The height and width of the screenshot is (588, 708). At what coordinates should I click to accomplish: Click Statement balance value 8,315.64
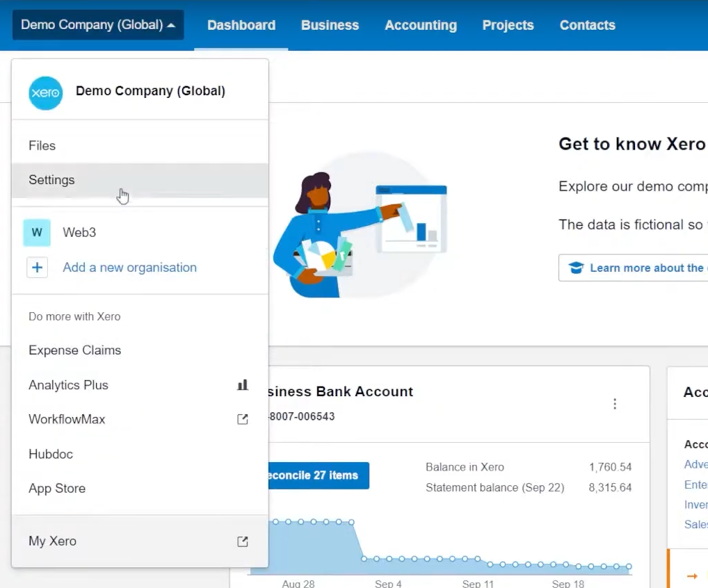pyautogui.click(x=610, y=488)
